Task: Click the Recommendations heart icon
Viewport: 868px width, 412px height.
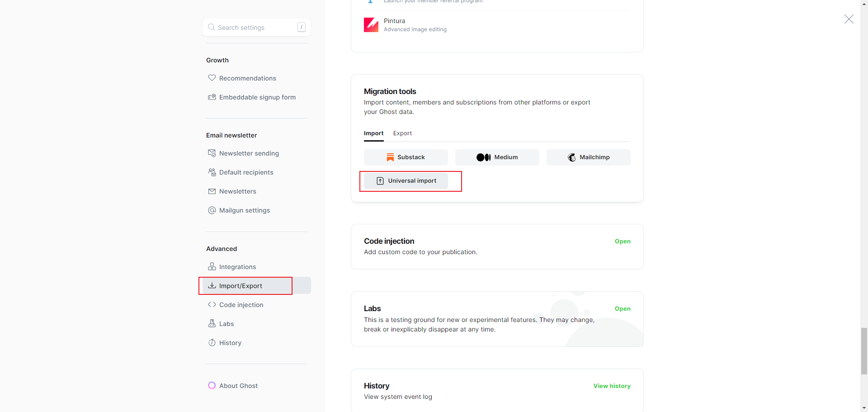Action: [x=212, y=78]
